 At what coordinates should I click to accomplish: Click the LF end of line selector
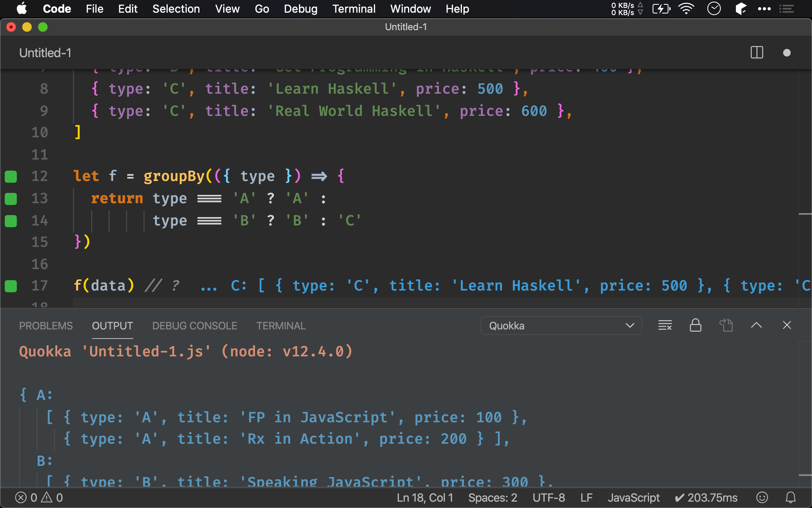586,498
